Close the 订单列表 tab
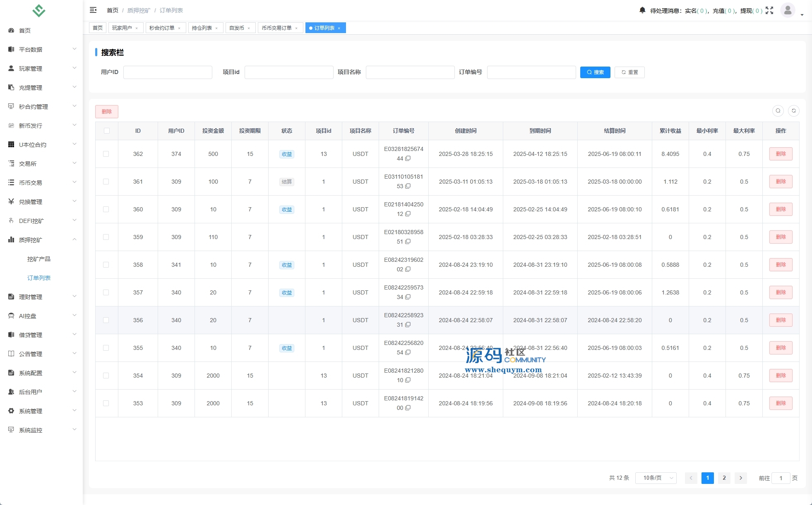The width and height of the screenshot is (812, 505). pyautogui.click(x=339, y=28)
